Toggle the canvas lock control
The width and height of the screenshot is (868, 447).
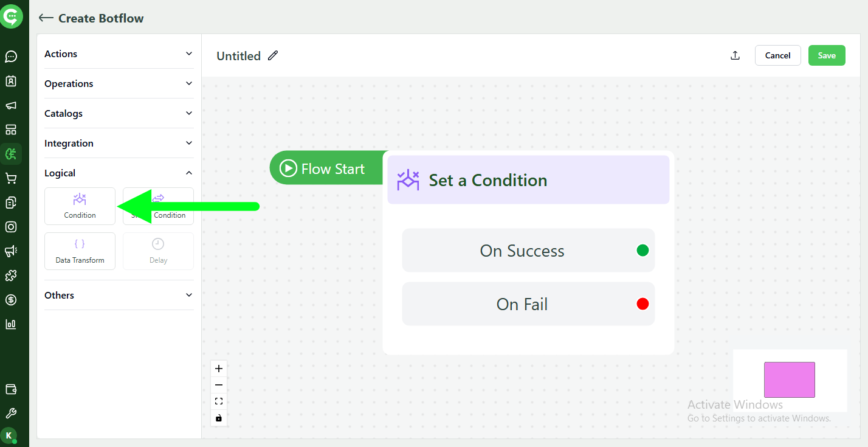[x=219, y=418]
